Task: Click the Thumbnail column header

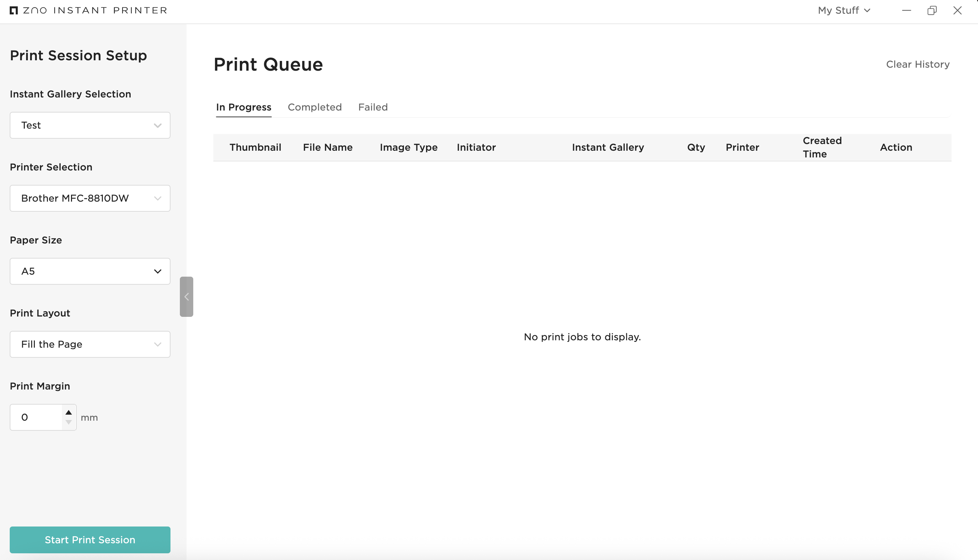Action: pyautogui.click(x=255, y=147)
